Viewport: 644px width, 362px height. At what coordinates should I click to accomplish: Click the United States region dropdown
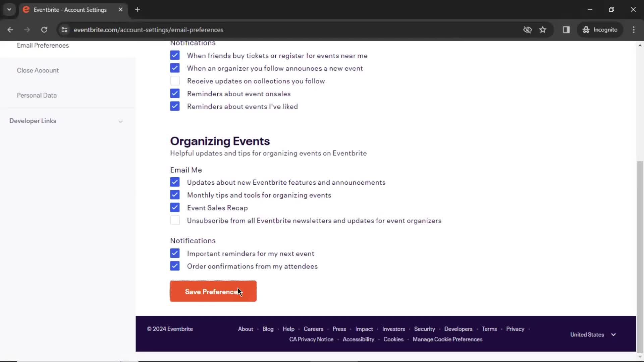pos(592,335)
